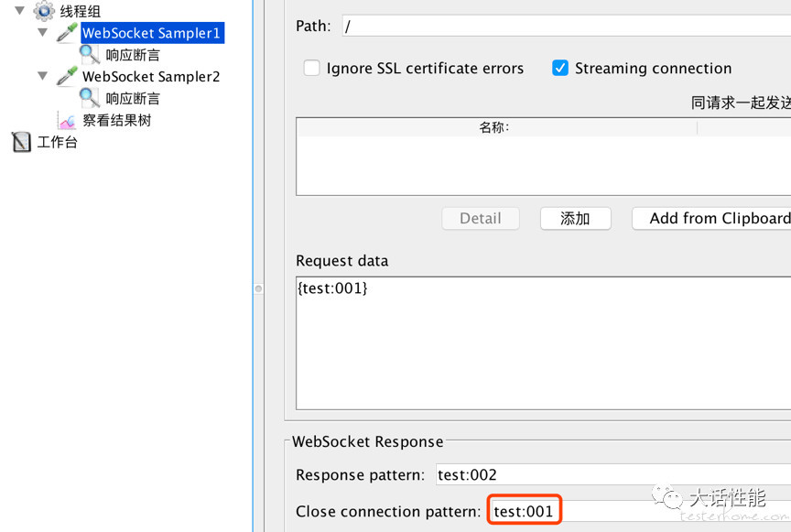The width and height of the screenshot is (791, 532).
Task: Click into the Request data text area
Action: [x=543, y=343]
